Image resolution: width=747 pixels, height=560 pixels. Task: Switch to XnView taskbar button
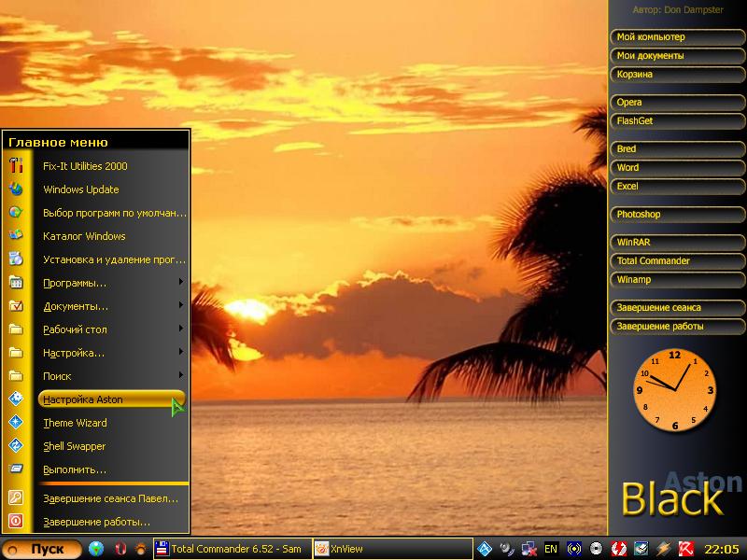click(392, 549)
